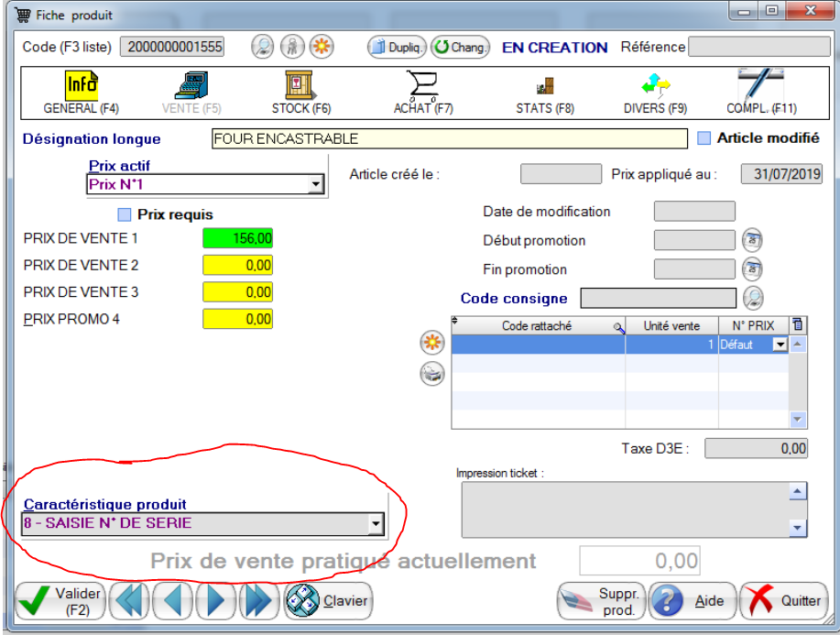Click the green PRIX DE VENTE 1 field
Image resolution: width=840 pixels, height=635 pixels.
pyautogui.click(x=237, y=238)
